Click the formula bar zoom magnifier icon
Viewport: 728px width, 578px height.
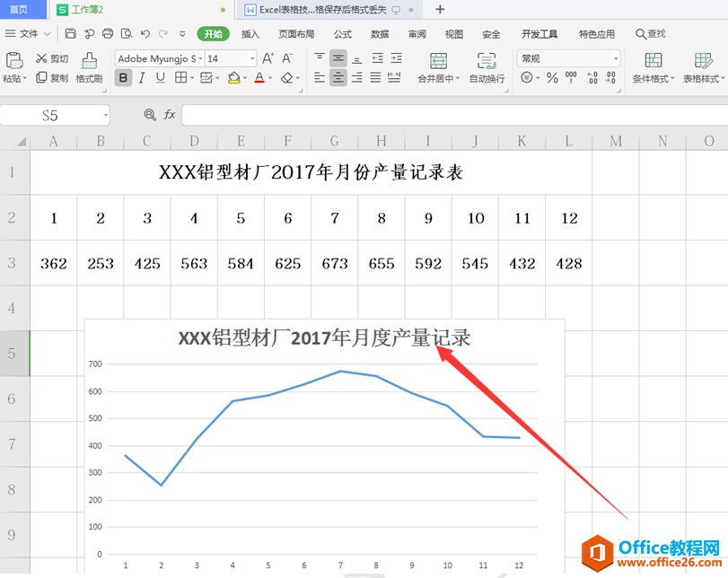click(x=150, y=115)
